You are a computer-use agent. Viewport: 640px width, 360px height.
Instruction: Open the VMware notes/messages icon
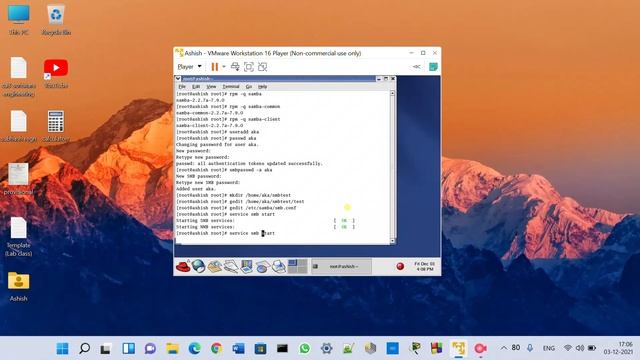click(x=433, y=67)
